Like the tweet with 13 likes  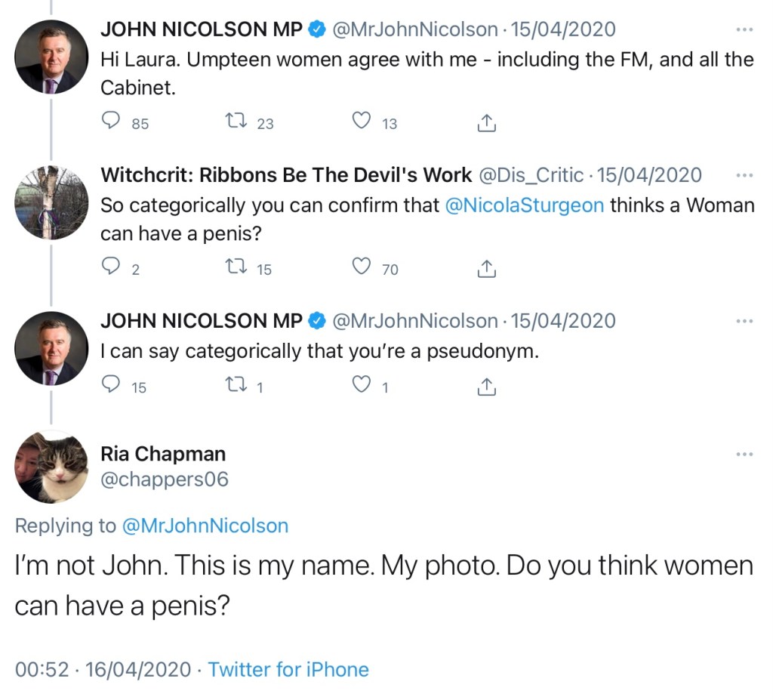coord(363,122)
